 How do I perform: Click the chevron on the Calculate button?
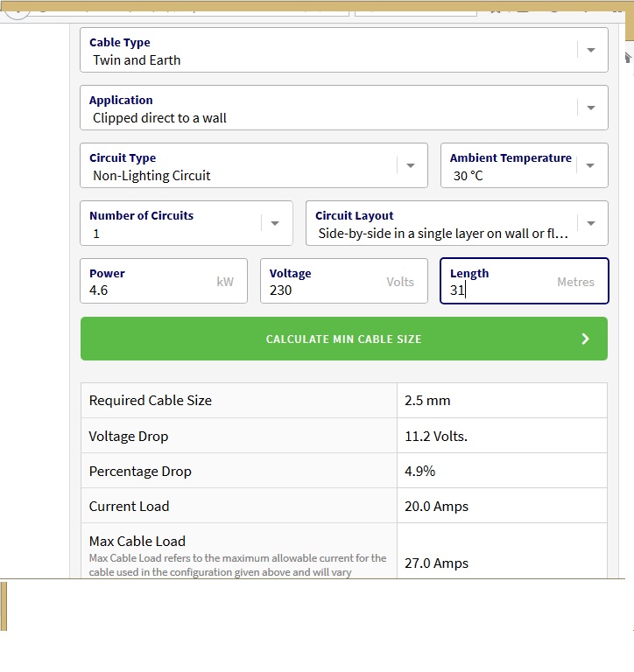coord(586,339)
